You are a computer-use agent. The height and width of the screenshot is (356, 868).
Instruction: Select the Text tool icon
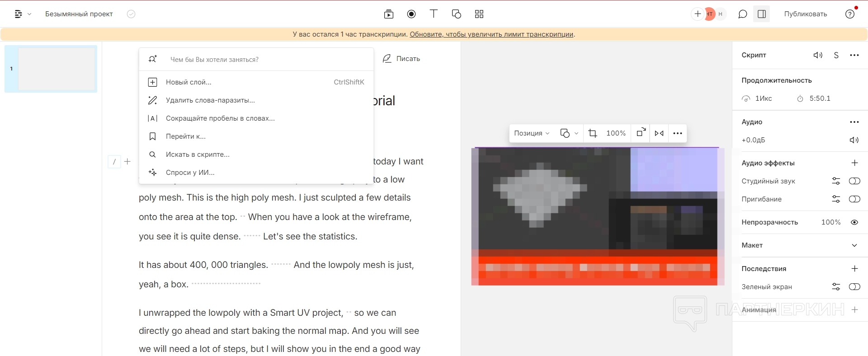pos(434,14)
